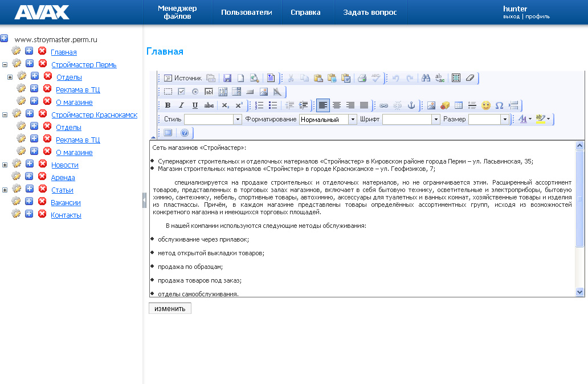
Task: Insert numbered list
Action: pos(259,105)
